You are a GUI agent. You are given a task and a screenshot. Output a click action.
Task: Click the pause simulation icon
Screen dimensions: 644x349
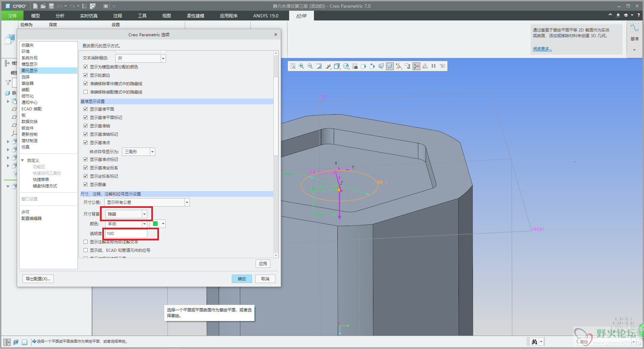(433, 66)
